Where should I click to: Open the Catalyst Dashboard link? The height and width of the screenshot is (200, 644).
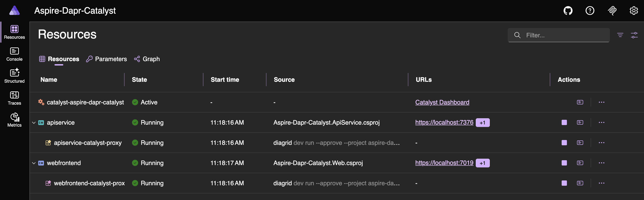(442, 102)
